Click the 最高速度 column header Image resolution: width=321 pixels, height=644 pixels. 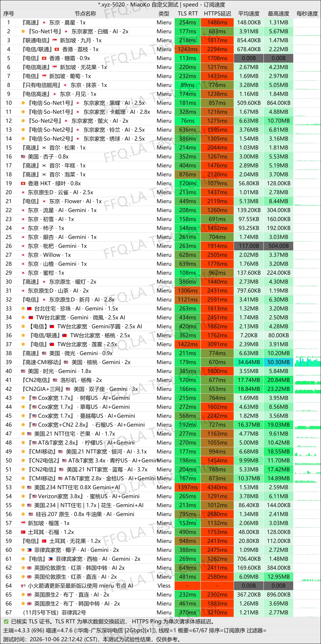278,14
